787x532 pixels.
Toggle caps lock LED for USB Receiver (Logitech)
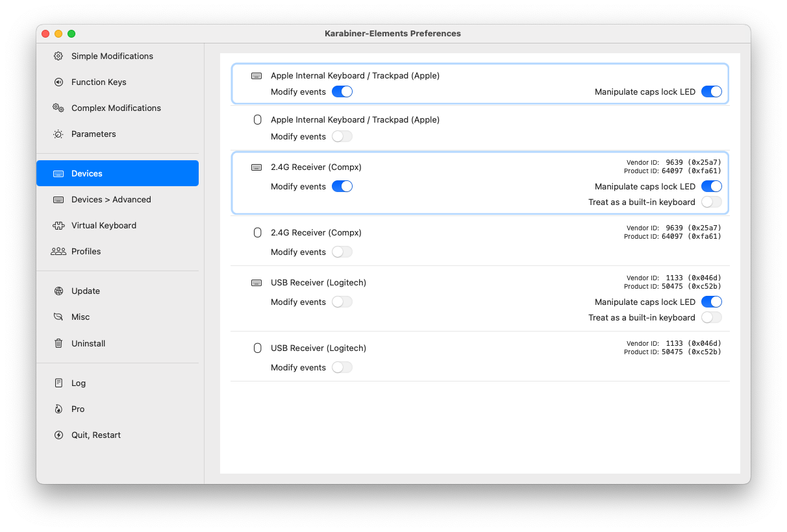coord(712,302)
